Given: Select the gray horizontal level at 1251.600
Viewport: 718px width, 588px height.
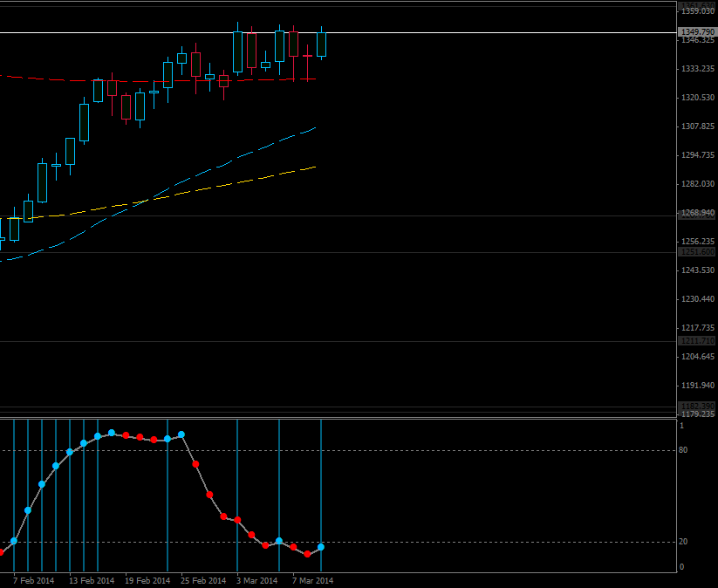Looking at the screenshot, I should click(x=338, y=252).
